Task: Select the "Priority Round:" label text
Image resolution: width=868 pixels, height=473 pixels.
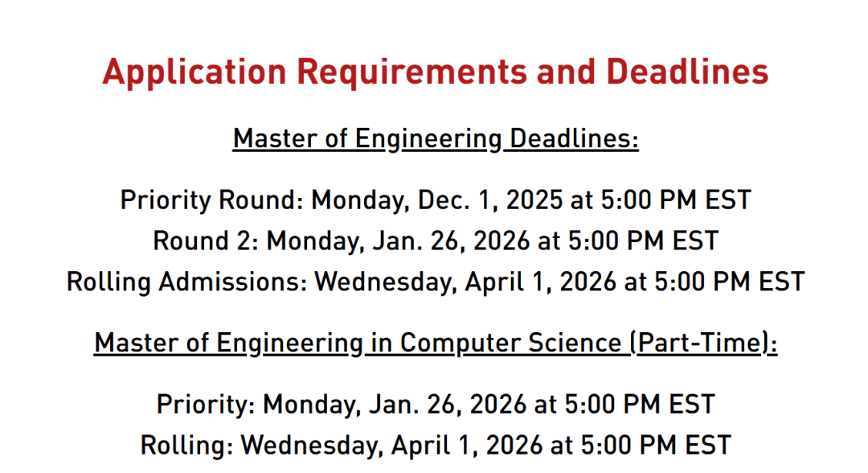Action: click(x=212, y=200)
